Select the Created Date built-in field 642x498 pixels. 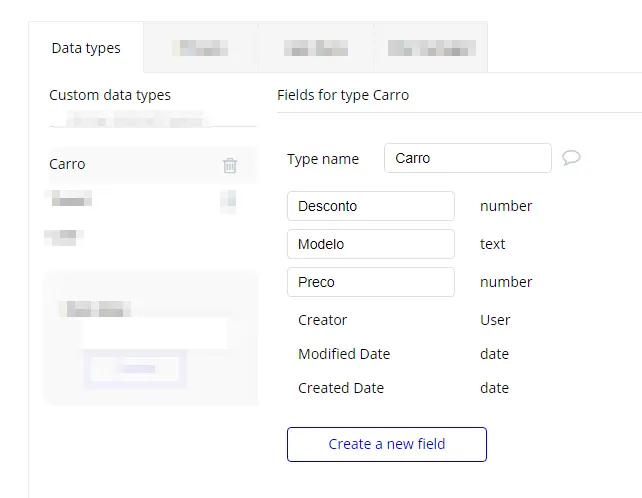click(341, 388)
